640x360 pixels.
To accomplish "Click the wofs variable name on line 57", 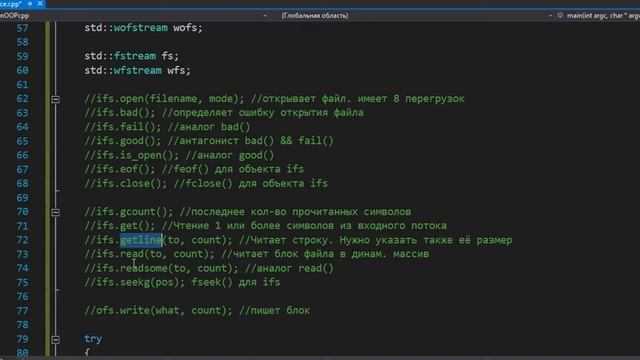I will point(185,28).
